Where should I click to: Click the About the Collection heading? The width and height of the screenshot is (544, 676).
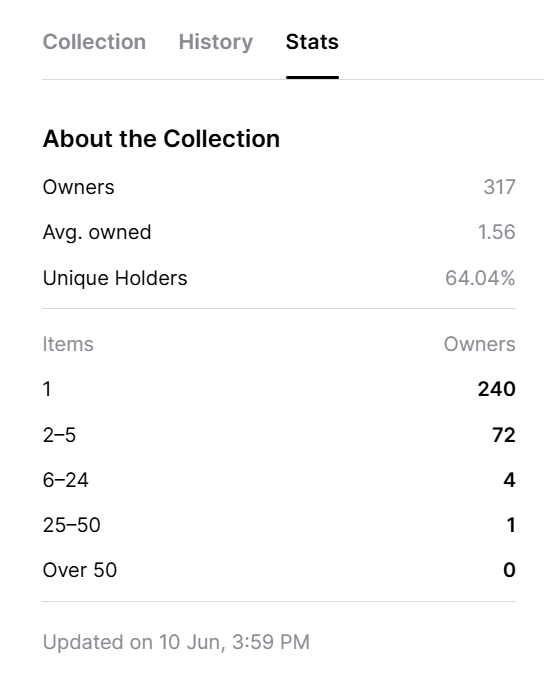(x=161, y=138)
